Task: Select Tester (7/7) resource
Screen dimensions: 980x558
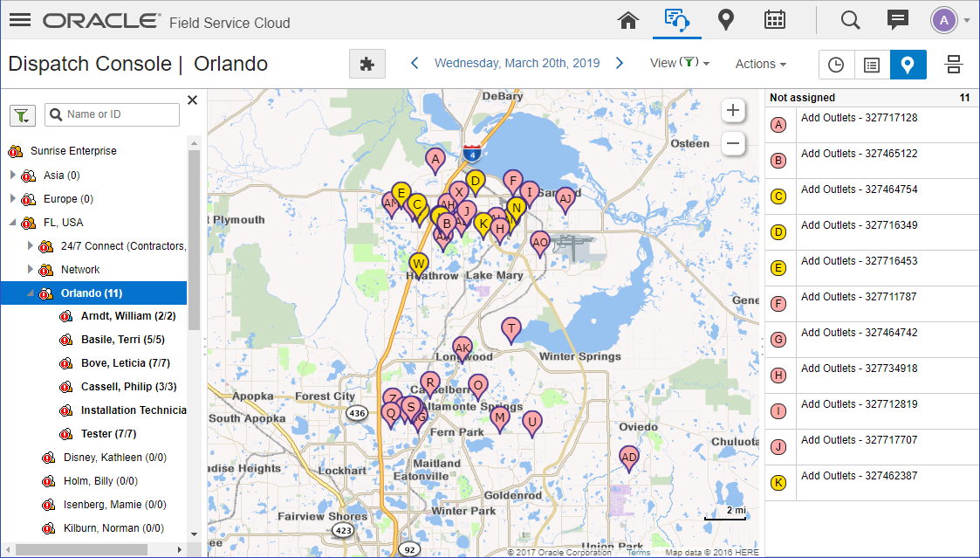Action: [x=108, y=433]
